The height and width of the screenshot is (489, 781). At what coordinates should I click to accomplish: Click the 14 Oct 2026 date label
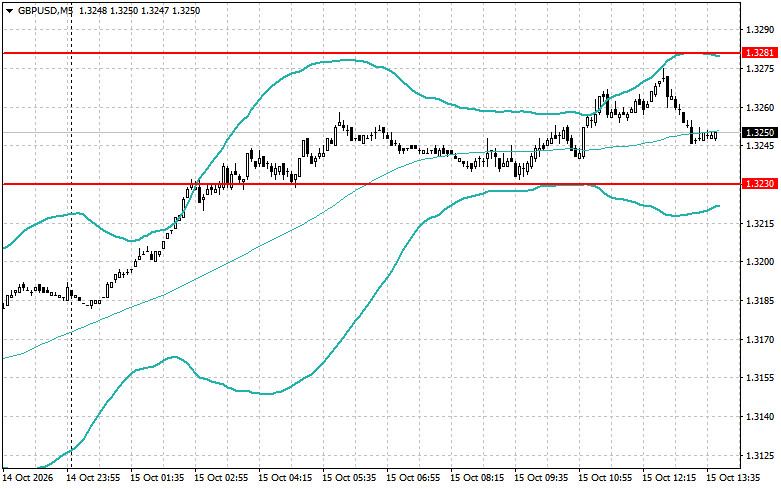pos(27,478)
